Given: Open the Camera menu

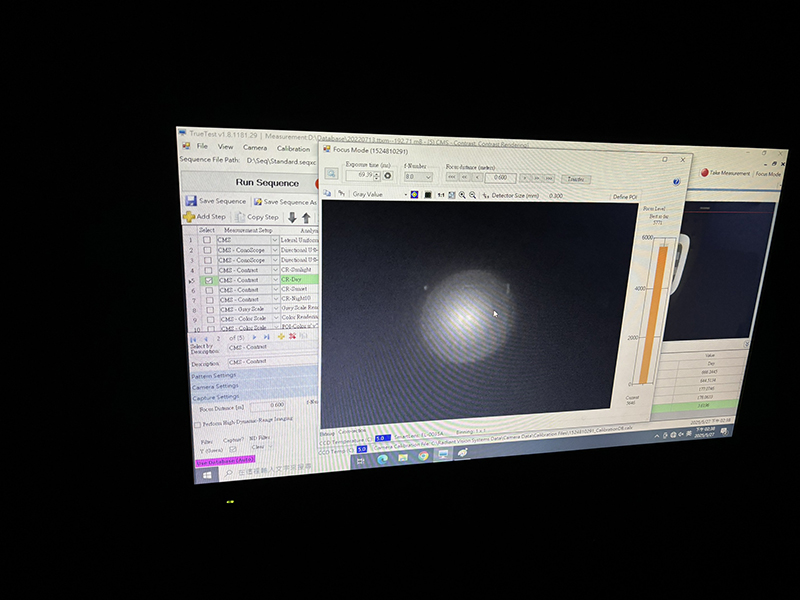Looking at the screenshot, I should point(255,147).
